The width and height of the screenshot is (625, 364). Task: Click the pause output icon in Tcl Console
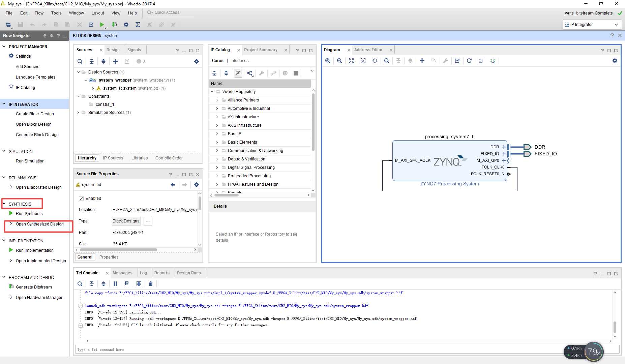tap(115, 284)
